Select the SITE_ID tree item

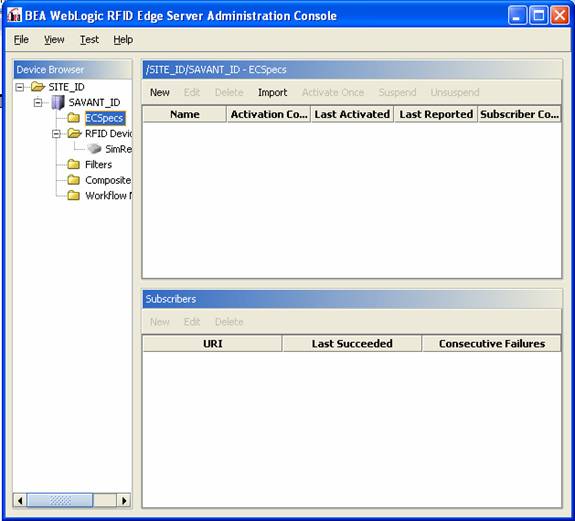pyautogui.click(x=66, y=87)
